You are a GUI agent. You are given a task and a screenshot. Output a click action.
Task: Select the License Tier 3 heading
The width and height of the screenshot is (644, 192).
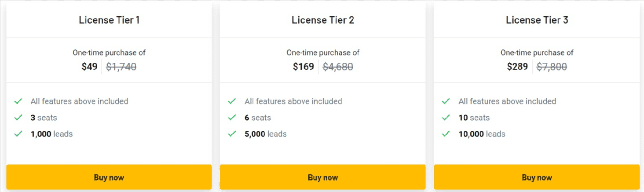[x=537, y=20]
